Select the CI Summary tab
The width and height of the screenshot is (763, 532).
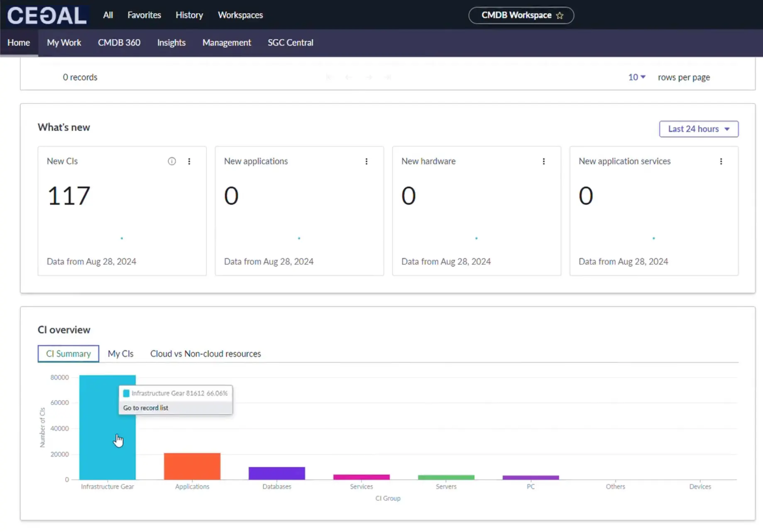pos(68,354)
